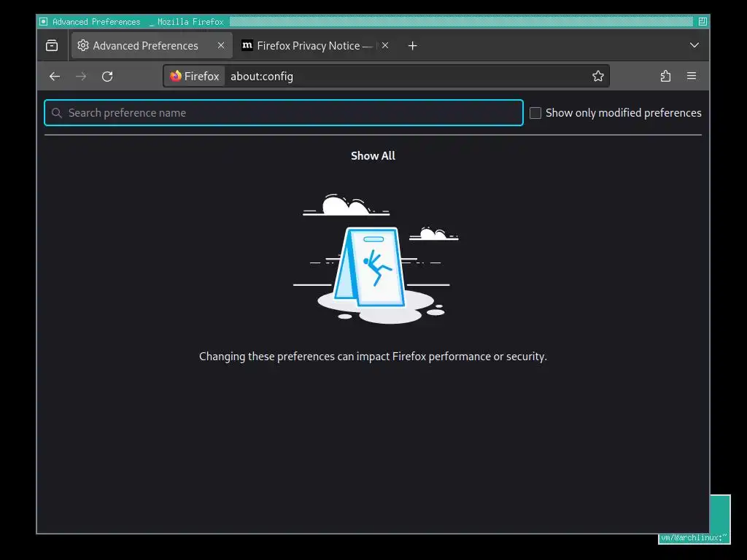Click the Show All button
The height and width of the screenshot is (560, 747).
pyautogui.click(x=373, y=156)
